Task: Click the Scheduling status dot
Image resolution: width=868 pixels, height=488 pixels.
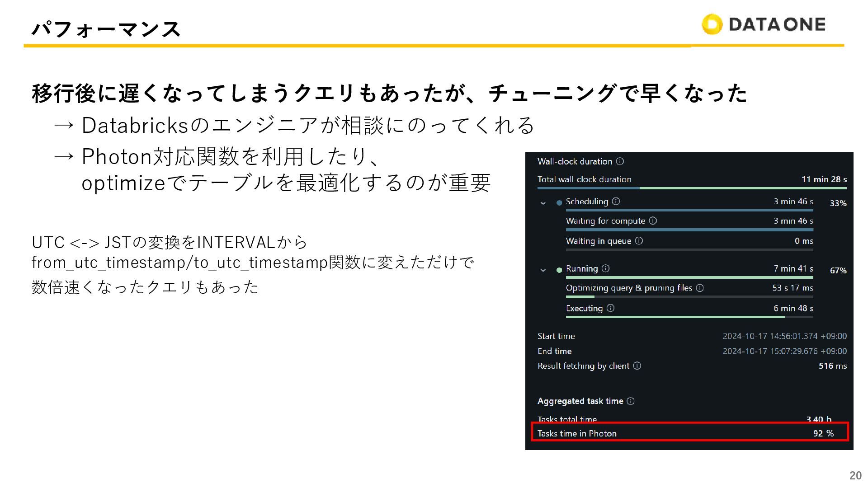Action: coord(559,203)
